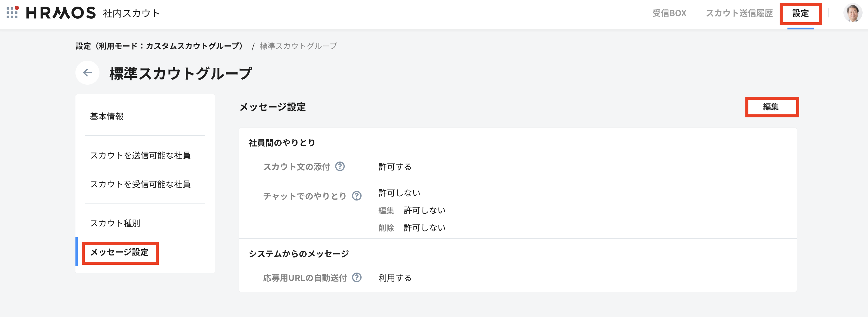
Task: Go back using the arrow button
Action: coord(87,73)
